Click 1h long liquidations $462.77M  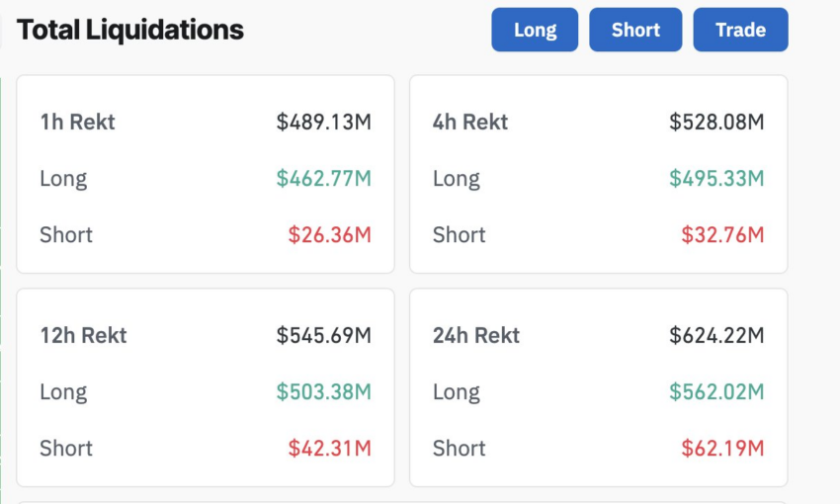(x=323, y=179)
